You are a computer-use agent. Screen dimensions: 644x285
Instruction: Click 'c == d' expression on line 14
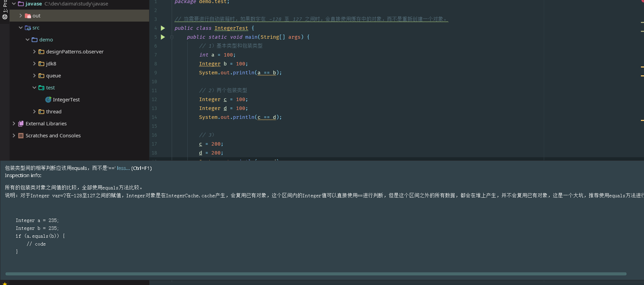[267, 117]
